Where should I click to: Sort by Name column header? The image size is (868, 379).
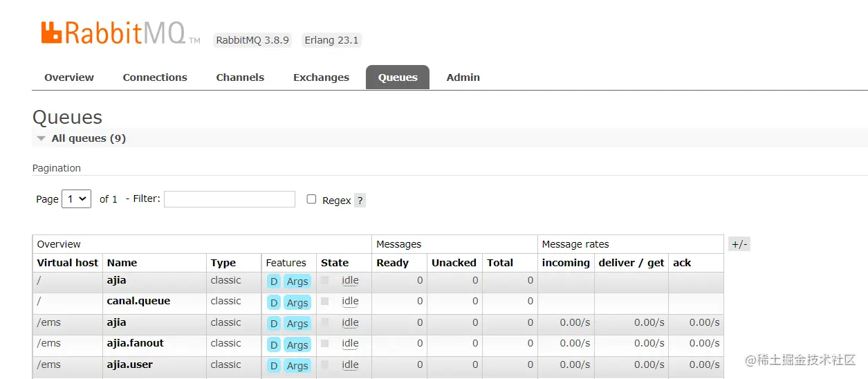(122, 263)
